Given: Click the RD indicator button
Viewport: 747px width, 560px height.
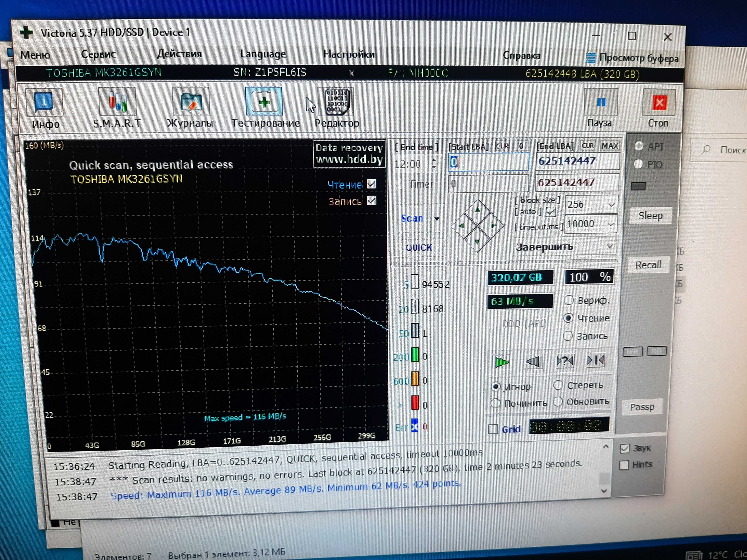Looking at the screenshot, I should coord(656,351).
